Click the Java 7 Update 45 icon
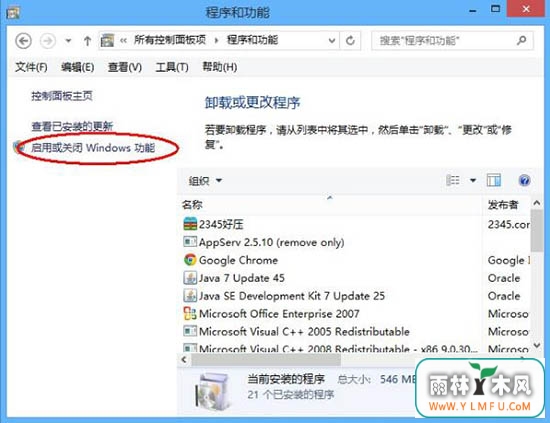The height and width of the screenshot is (423, 550). pos(190,278)
